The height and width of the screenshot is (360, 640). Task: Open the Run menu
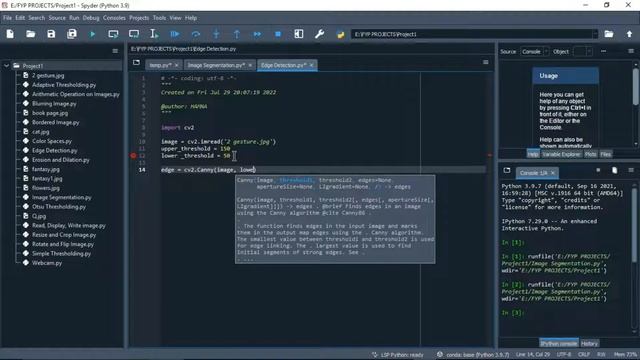point(74,18)
